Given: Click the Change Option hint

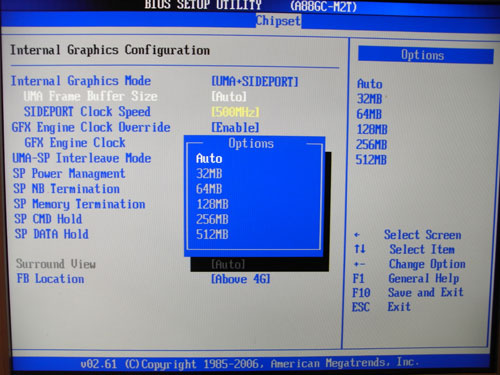Looking at the screenshot, I should click(x=427, y=264).
